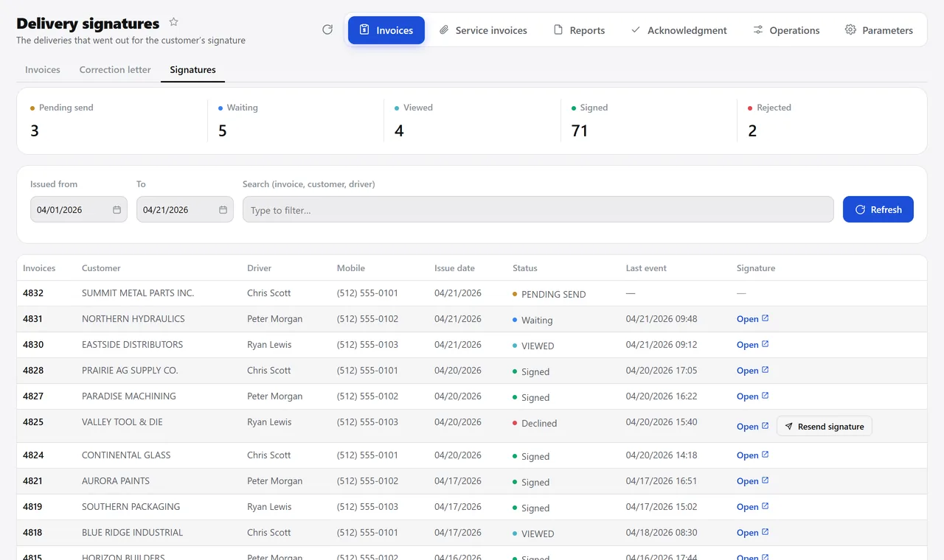
Task: Click the reload icon beside the Invoices tab
Action: pos(327,29)
